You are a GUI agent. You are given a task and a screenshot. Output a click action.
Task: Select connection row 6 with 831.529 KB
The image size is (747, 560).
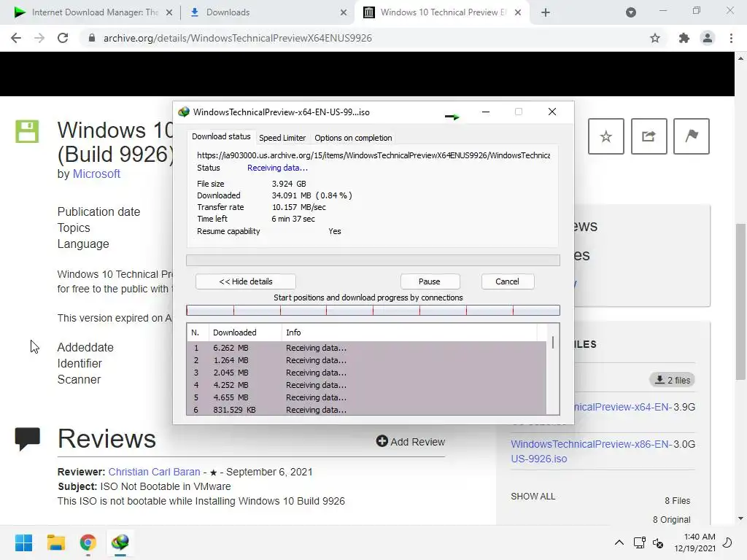366,410
